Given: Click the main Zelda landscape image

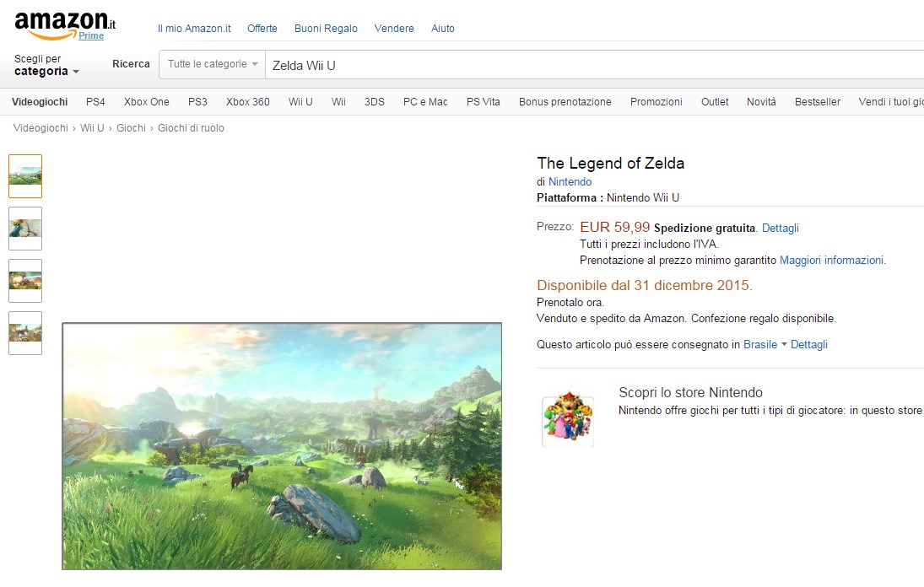Looking at the screenshot, I should tap(282, 445).
